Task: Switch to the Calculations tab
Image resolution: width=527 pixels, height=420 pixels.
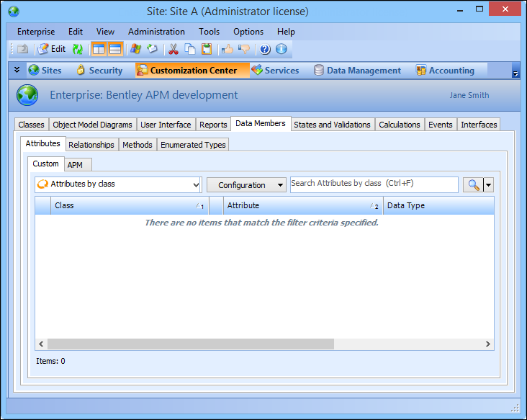Action: [400, 125]
